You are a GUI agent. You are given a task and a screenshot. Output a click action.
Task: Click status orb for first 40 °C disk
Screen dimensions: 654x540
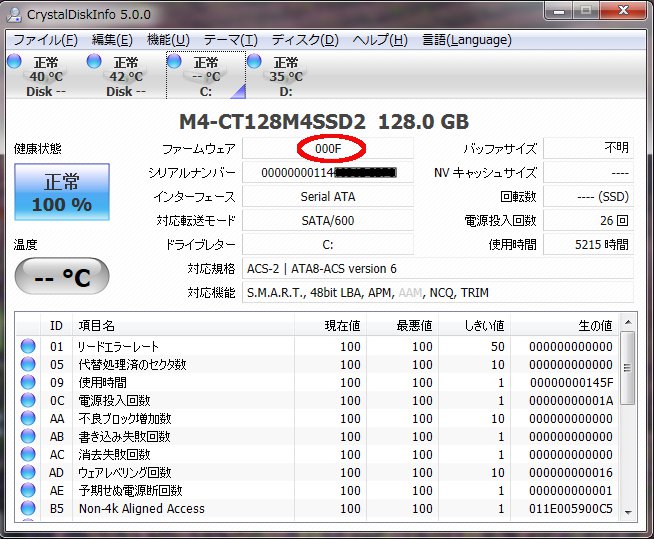coord(14,61)
